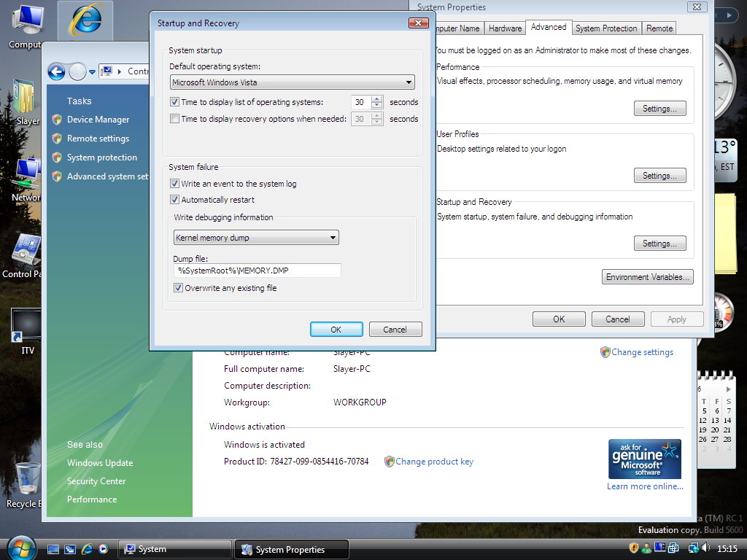This screenshot has height=560, width=747.
Task: Switch to the Hardware tab
Action: 505,28
